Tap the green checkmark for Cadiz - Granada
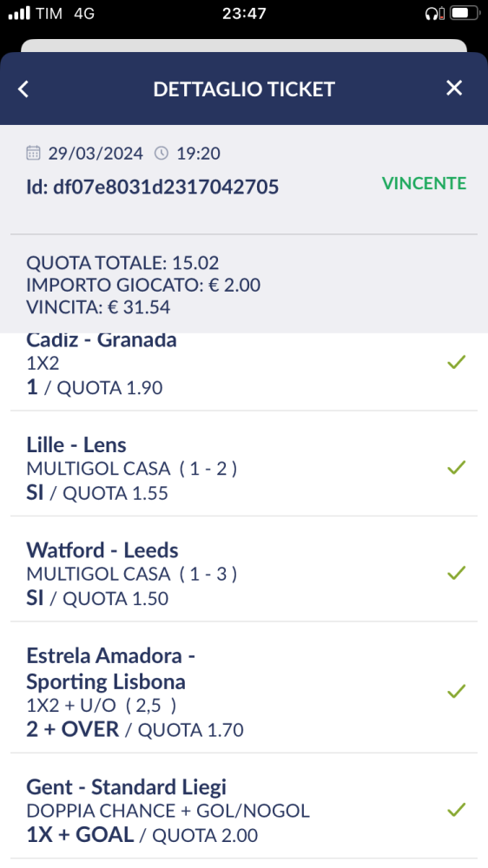Screen dimensions: 488x868 tap(457, 362)
